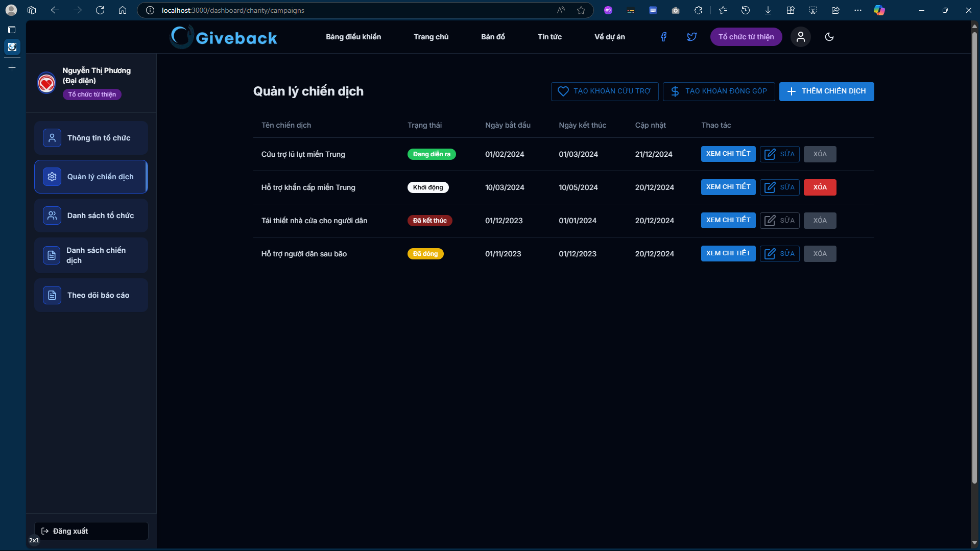The width and height of the screenshot is (980, 551).
Task: Go to Trang chủ in the navbar
Action: pos(431,37)
